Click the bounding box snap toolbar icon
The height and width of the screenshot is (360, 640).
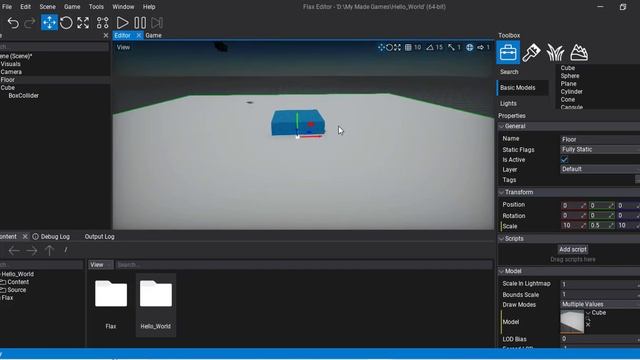(x=102, y=22)
